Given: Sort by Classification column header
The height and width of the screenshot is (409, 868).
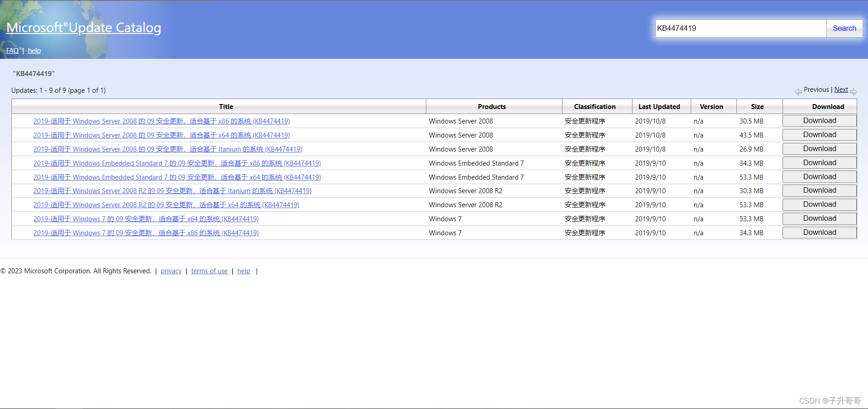Looking at the screenshot, I should point(595,107).
